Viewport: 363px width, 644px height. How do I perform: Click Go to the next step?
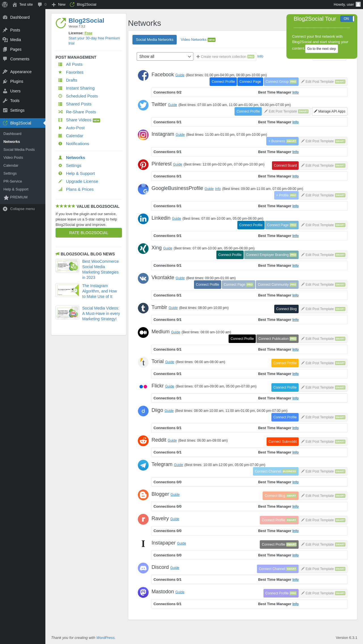(x=322, y=49)
